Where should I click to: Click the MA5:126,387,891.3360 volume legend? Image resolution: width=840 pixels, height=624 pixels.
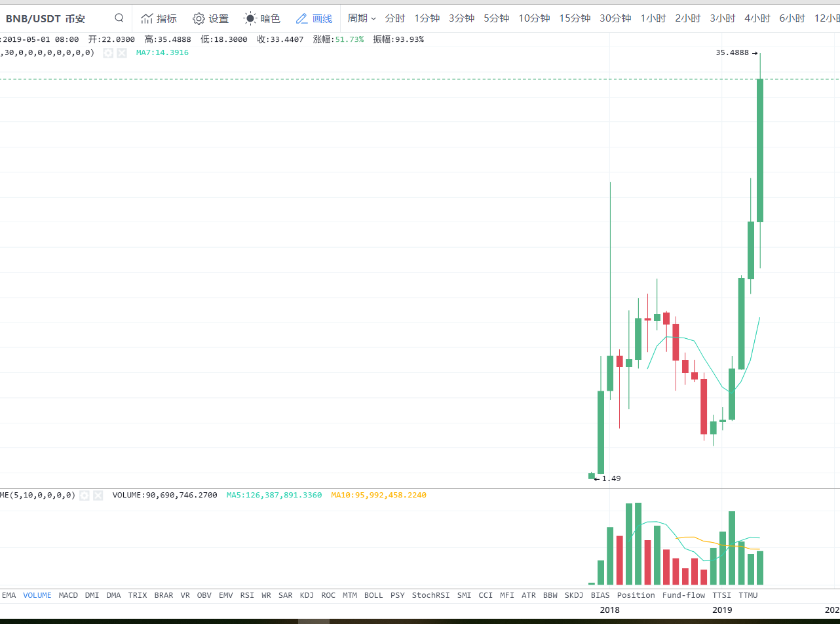coord(275,496)
